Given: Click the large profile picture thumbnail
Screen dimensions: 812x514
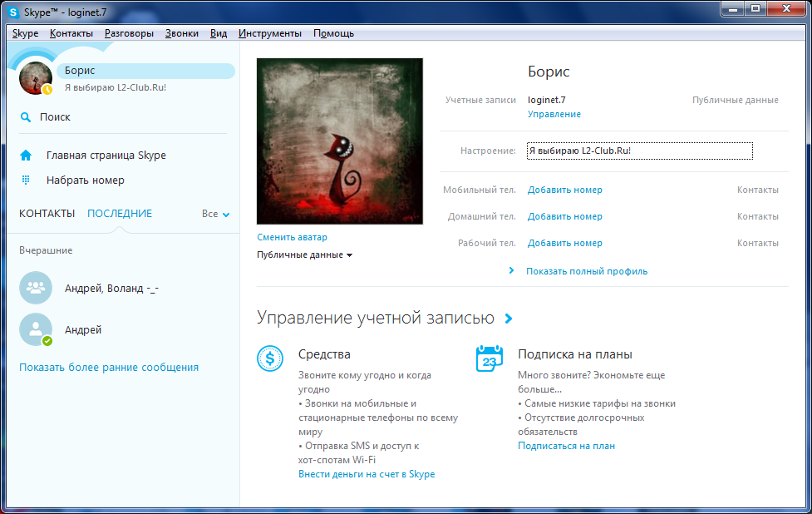Looking at the screenshot, I should pos(340,141).
